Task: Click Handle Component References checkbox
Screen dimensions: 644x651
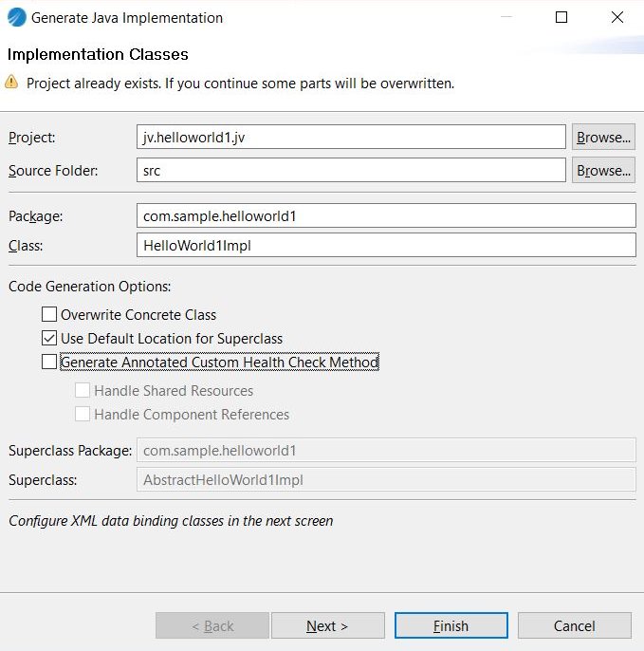Action: point(83,414)
